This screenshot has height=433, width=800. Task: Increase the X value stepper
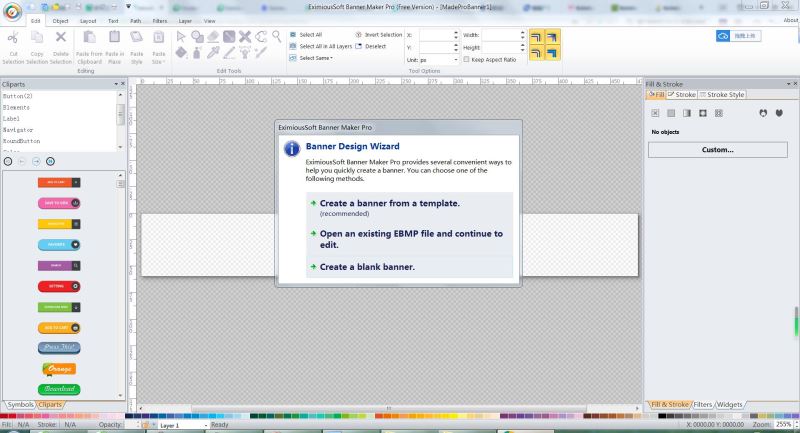[456, 33]
